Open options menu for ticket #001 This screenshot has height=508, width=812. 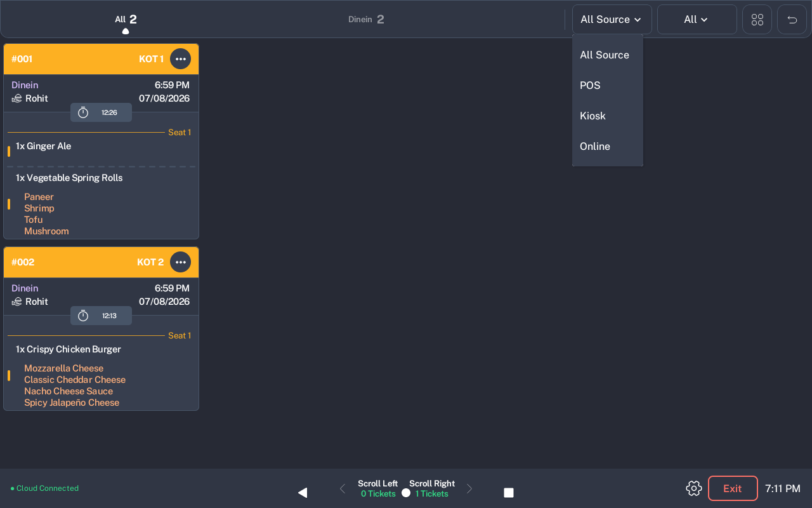tap(181, 59)
